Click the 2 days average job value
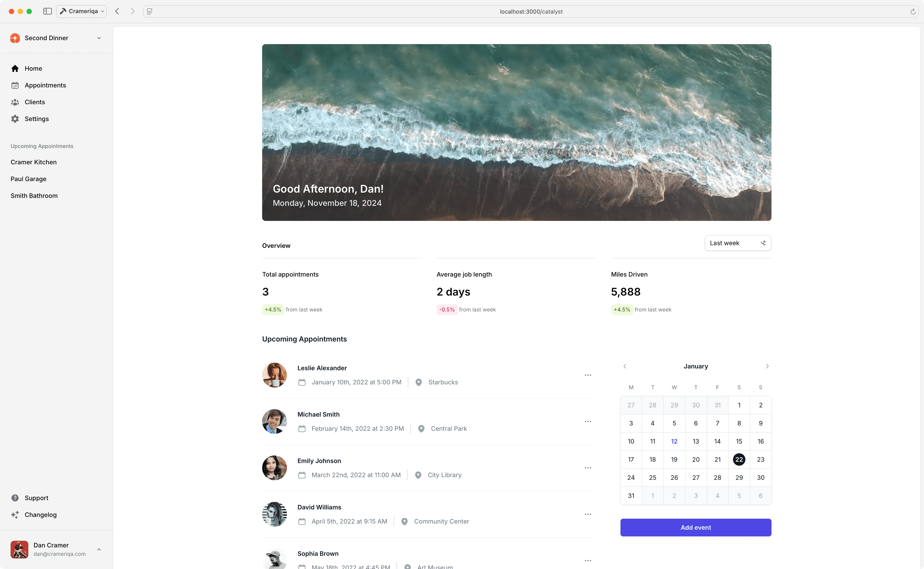 [x=453, y=292]
